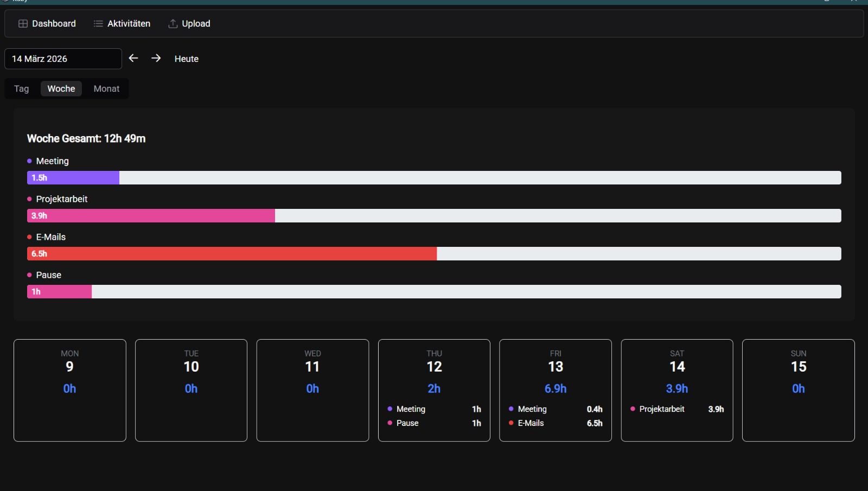This screenshot has height=491, width=868.
Task: Go back one week with the left arrow
Action: 134,58
